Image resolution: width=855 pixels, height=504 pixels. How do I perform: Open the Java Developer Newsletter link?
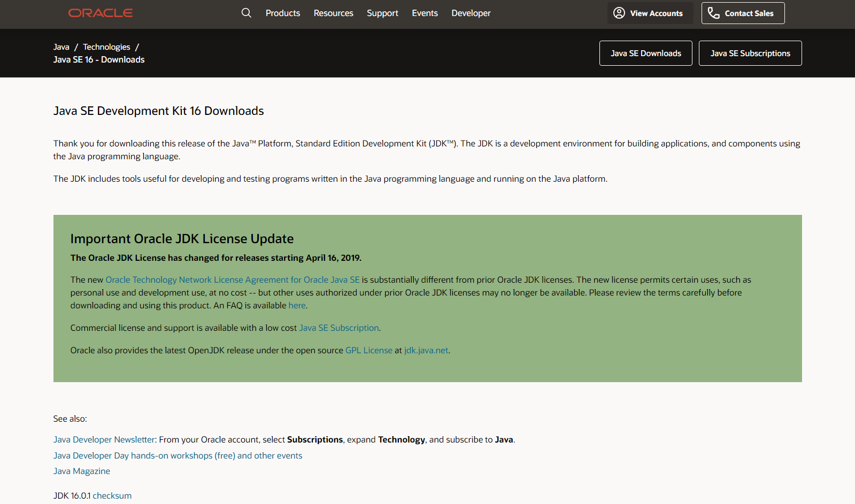(x=104, y=440)
